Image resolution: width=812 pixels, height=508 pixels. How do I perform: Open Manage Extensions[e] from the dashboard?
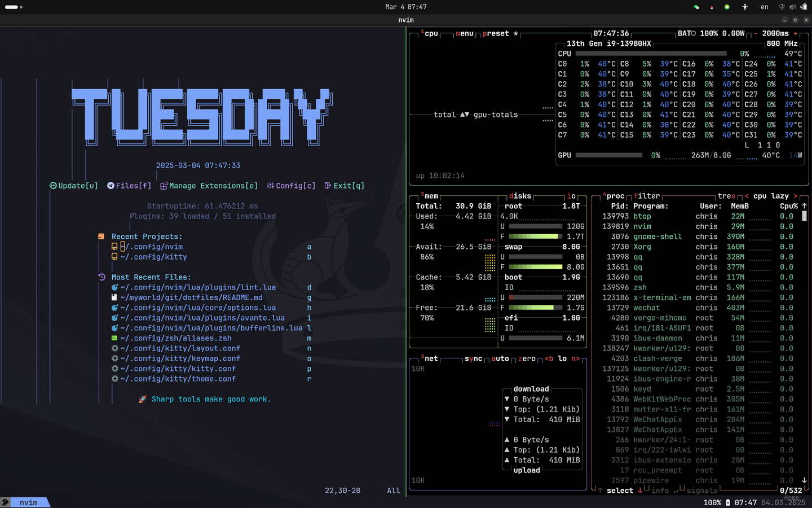[209, 186]
